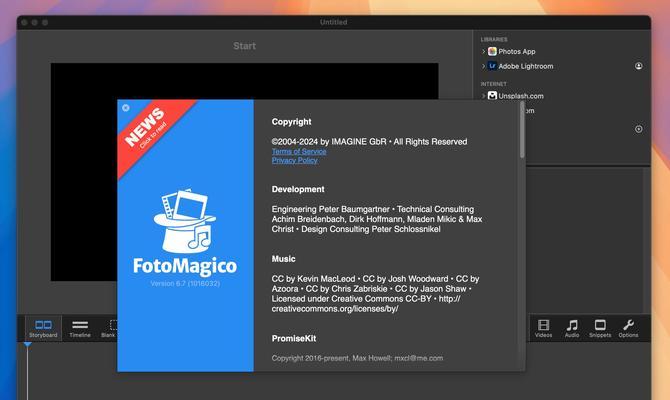Image resolution: width=670 pixels, height=400 pixels.
Task: Close the About FotoMagico dialog
Action: 126,108
